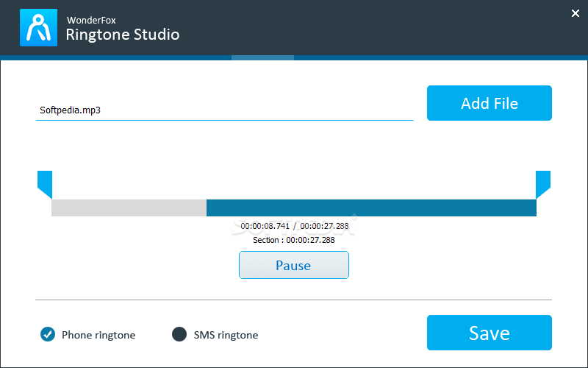Click the right trim end marker
The image size is (588, 368).
[543, 185]
